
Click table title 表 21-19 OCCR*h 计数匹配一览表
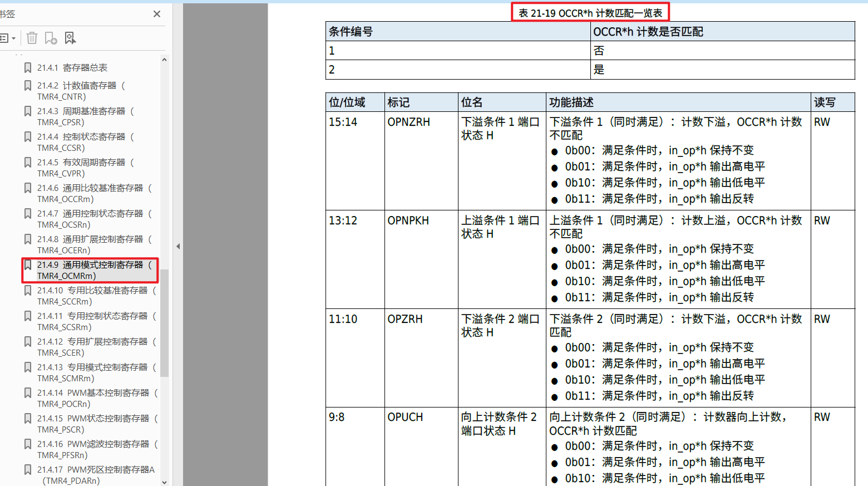[590, 13]
